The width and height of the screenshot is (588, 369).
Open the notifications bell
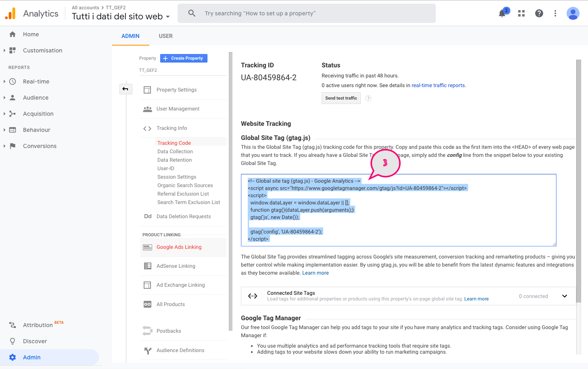point(502,13)
